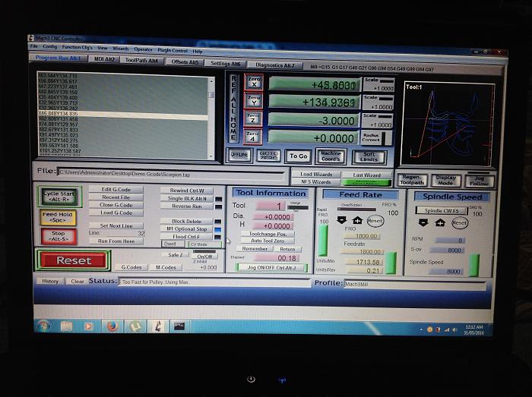This screenshot has height=397, width=532.
Task: Open the media player taskbar icon
Action: click(88, 326)
